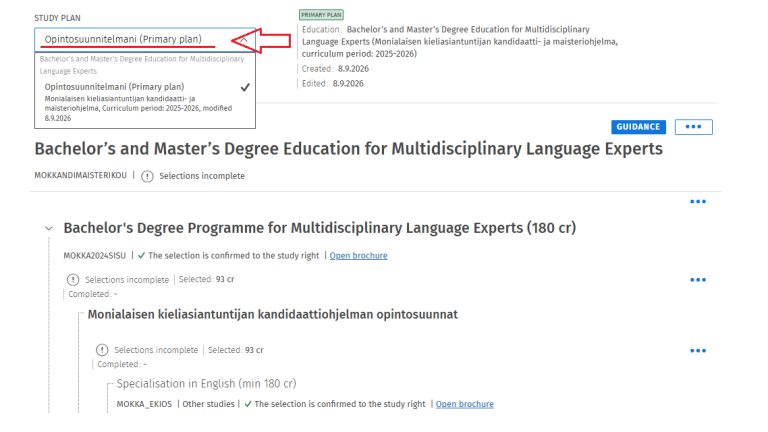This screenshot has width=768, height=432.
Task: Click the checkmark next to selected plan
Action: pos(245,87)
